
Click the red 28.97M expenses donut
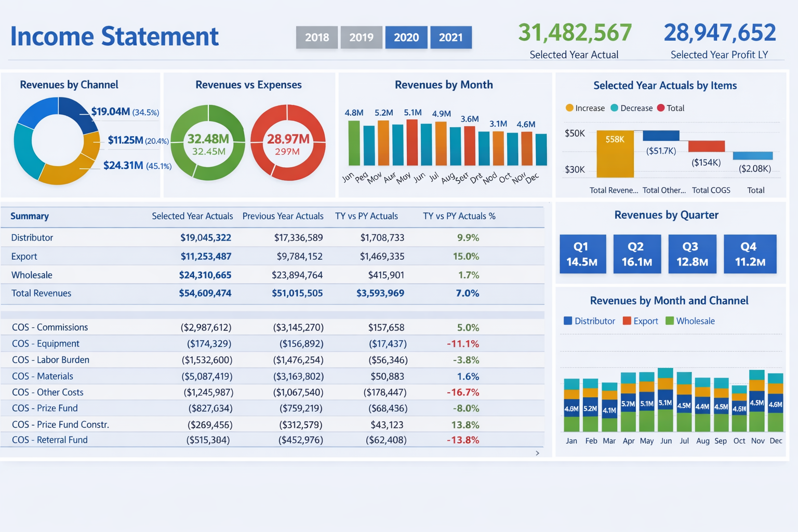[288, 143]
